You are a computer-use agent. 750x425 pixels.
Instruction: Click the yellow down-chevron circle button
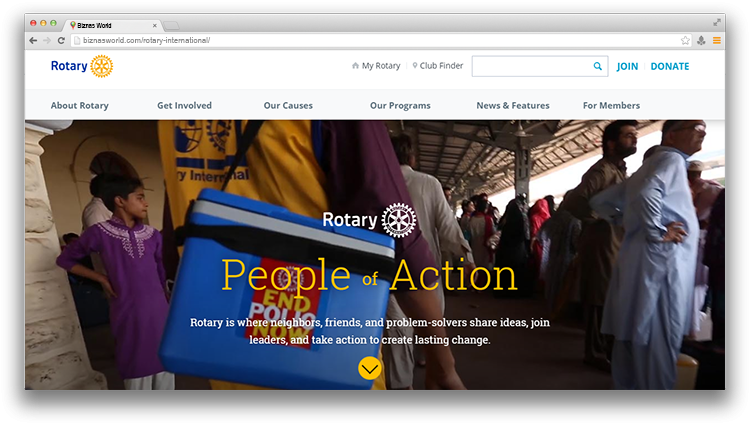click(x=370, y=368)
